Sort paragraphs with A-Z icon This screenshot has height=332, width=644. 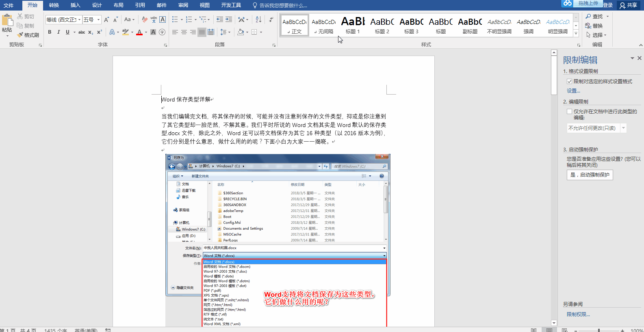258,19
